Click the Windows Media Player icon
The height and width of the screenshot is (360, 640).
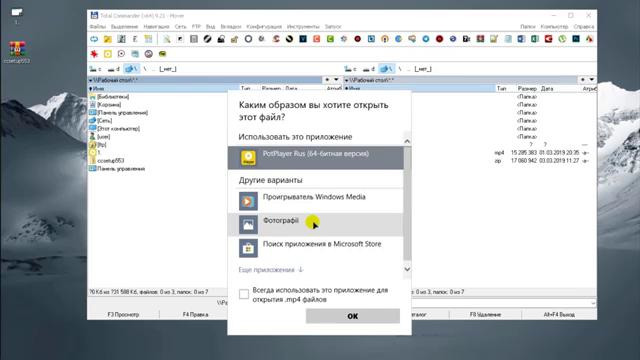[248, 201]
